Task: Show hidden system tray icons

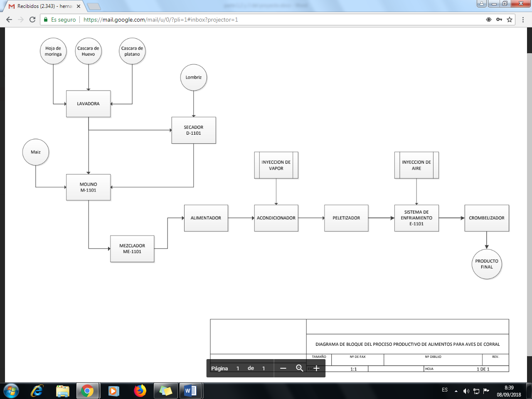Action: [456, 391]
